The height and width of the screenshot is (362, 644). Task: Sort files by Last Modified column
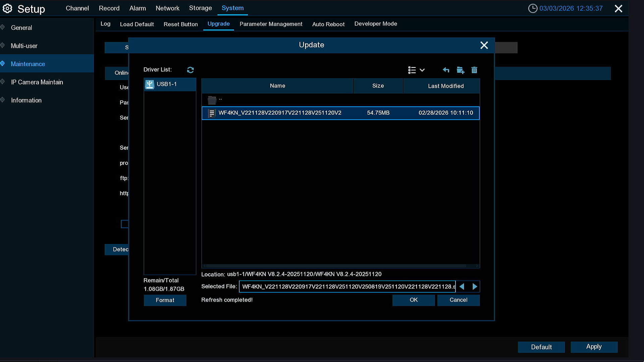click(x=445, y=86)
